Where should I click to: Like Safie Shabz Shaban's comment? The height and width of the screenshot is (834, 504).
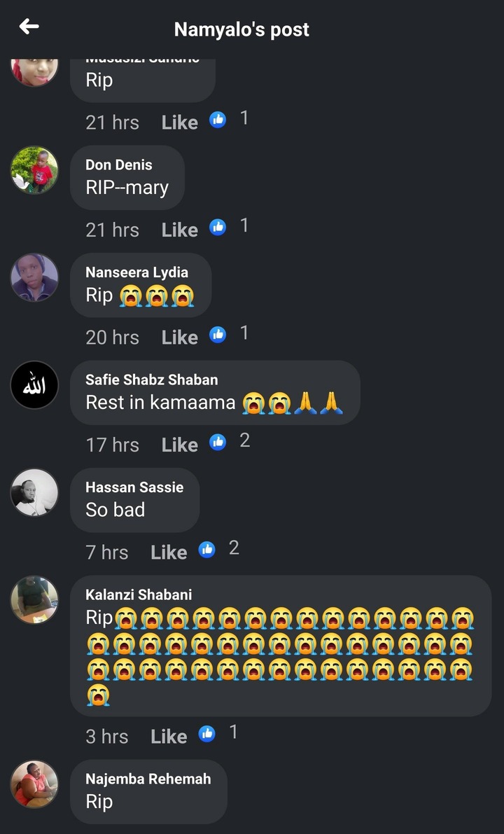[180, 445]
